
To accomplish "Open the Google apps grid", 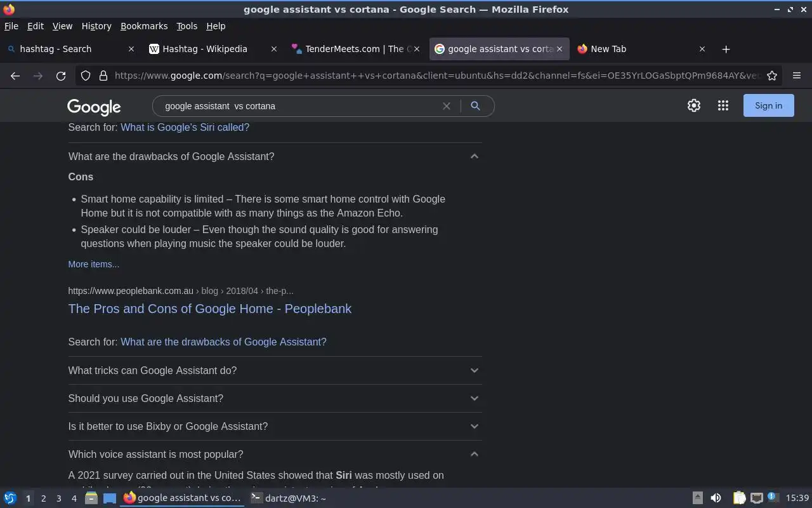I will tap(723, 105).
